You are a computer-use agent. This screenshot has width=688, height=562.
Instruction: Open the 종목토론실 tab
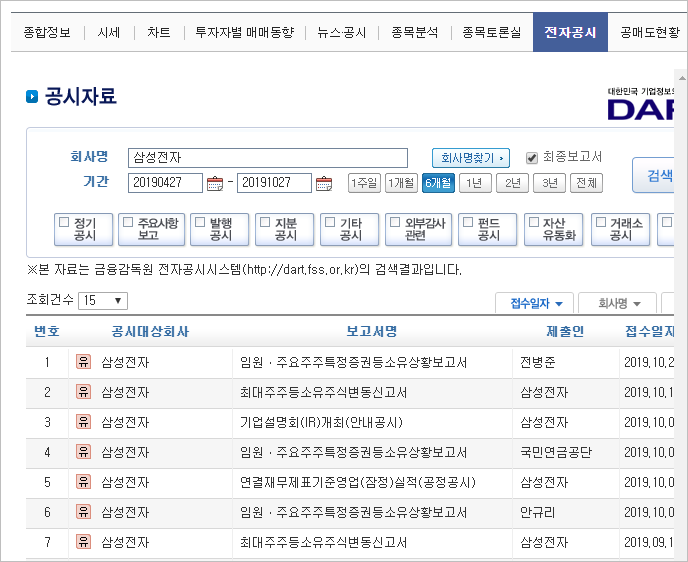point(491,32)
